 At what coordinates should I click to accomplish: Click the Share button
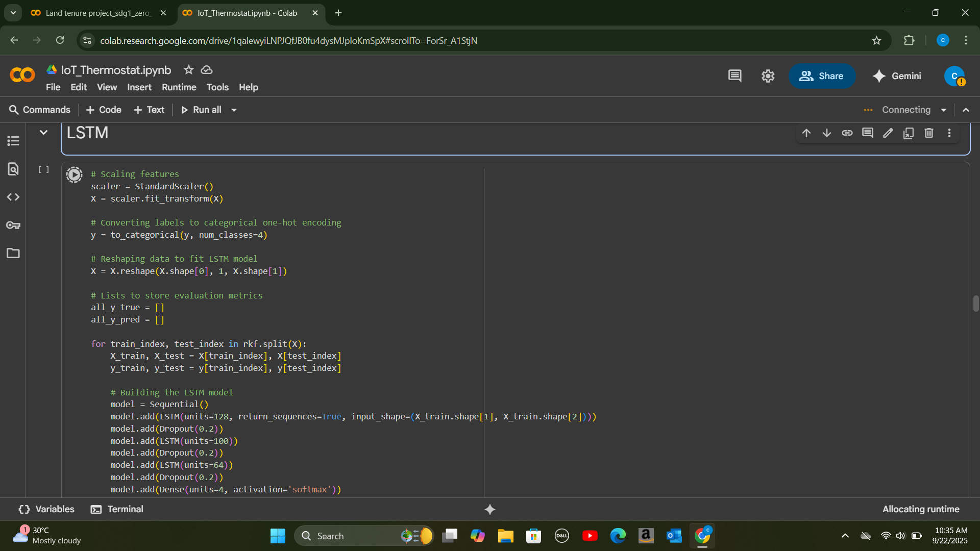[x=822, y=76]
